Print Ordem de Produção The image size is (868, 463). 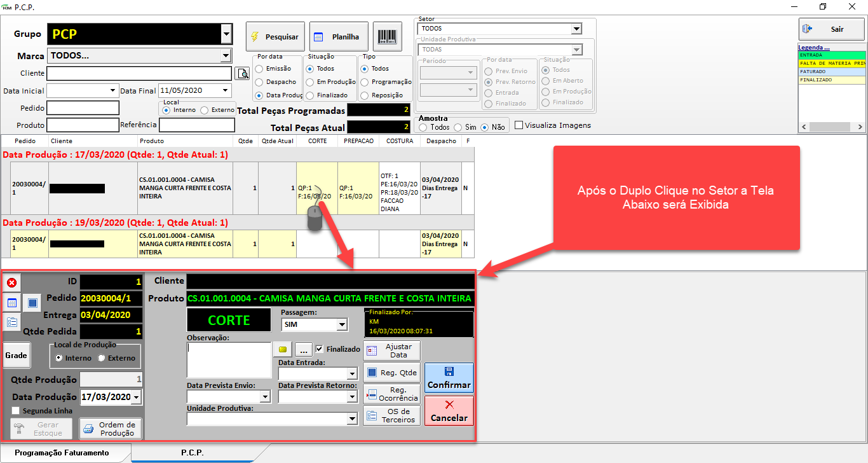point(111,429)
